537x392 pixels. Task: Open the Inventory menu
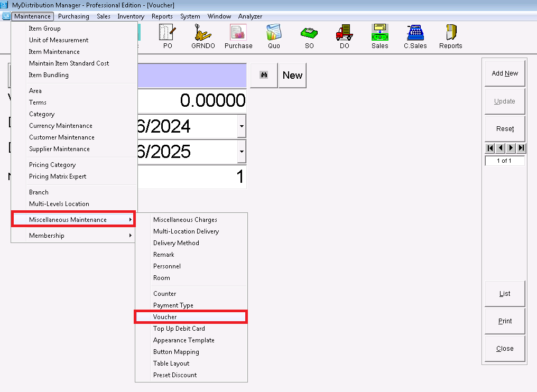[x=131, y=16]
